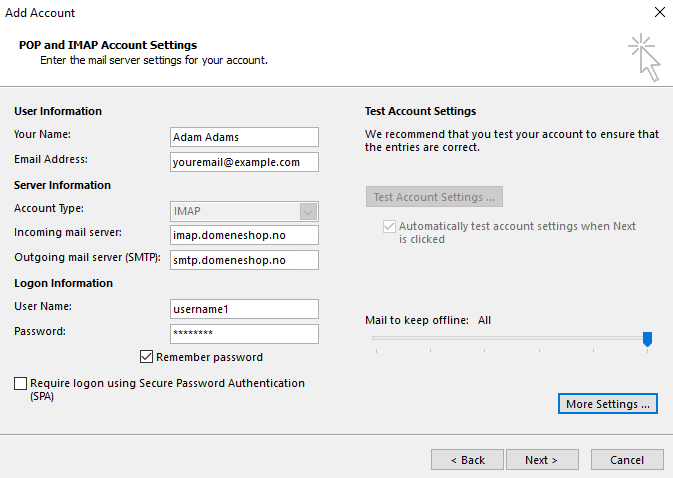Click the 'User Information' section label
Viewport: 673px width, 478px height.
(58, 111)
